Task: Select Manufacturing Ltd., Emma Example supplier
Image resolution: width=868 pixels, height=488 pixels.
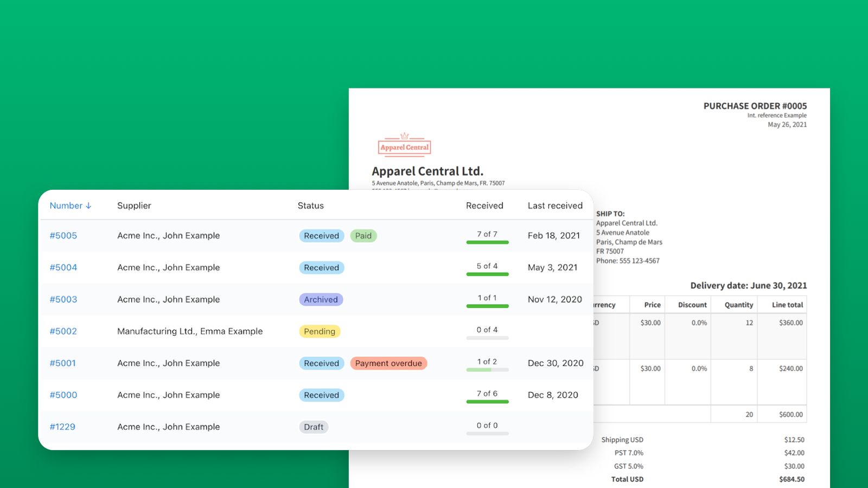Action: coord(190,331)
